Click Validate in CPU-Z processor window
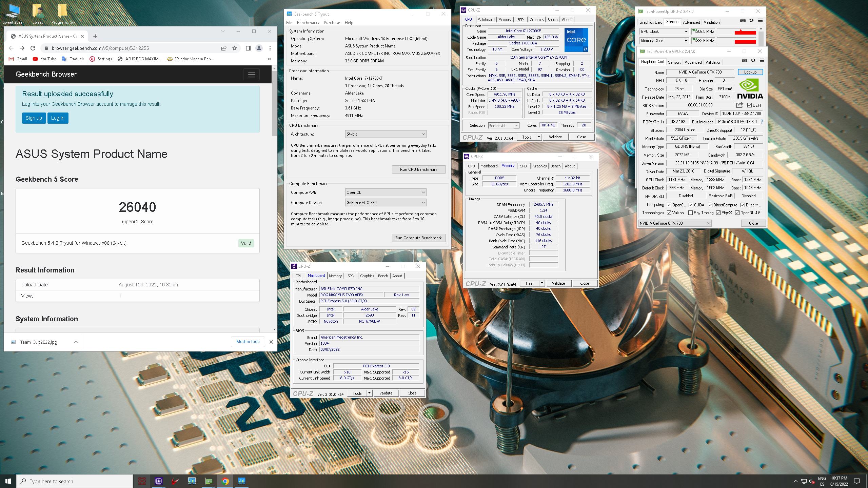 [555, 137]
